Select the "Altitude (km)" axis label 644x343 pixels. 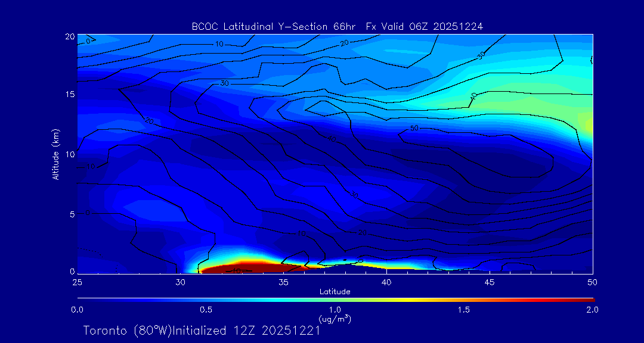[55, 154]
